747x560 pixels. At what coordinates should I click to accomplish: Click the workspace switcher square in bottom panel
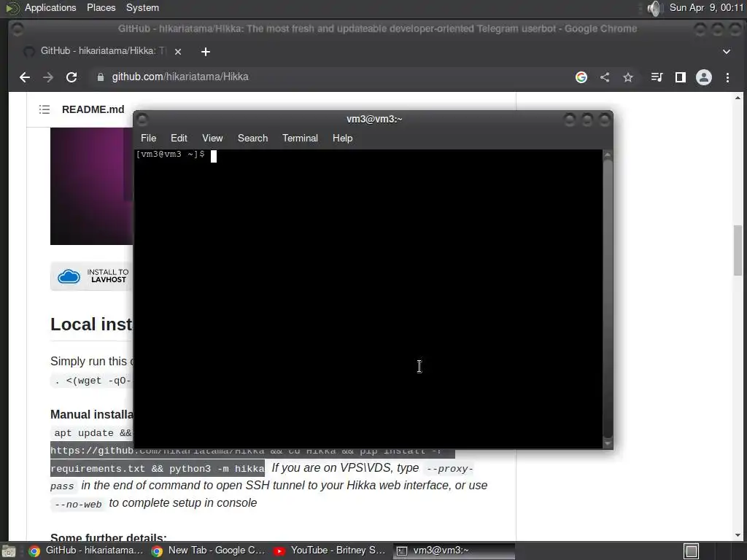[692, 551]
